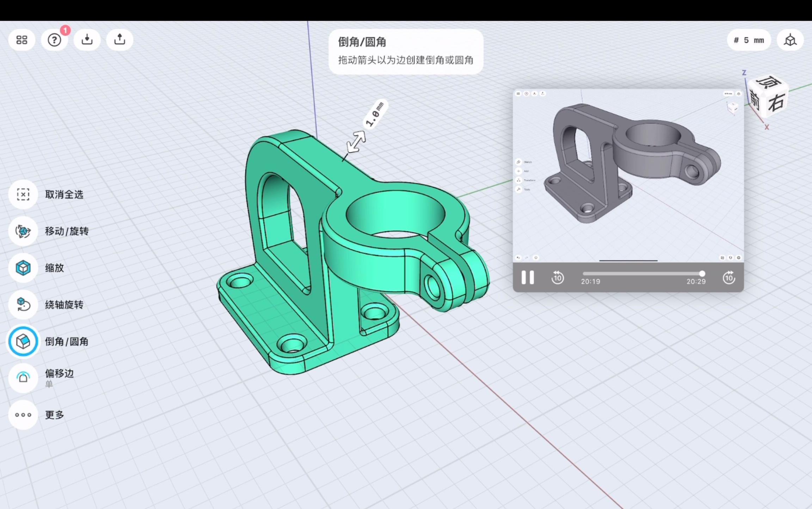Click the export upload arrow icon
Viewport: 812px width, 509px height.
click(120, 40)
